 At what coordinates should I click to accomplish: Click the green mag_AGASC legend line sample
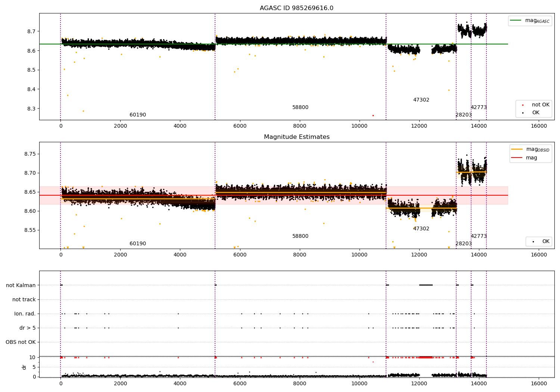pyautogui.click(x=516, y=21)
